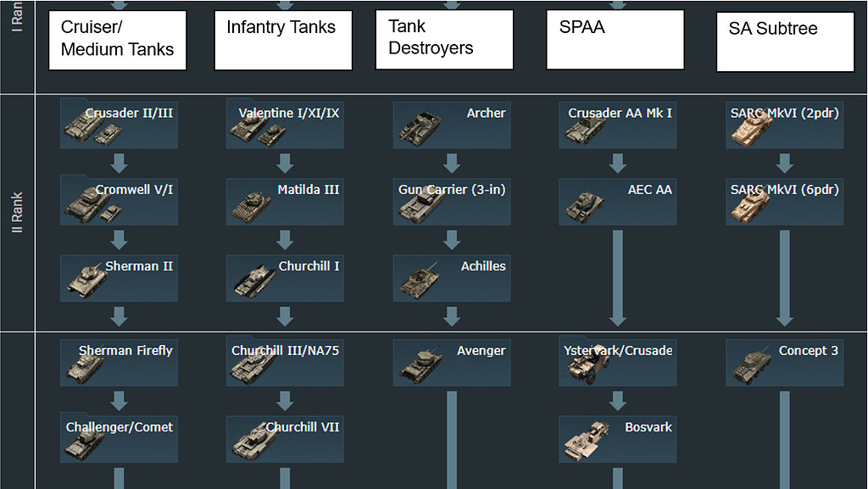The height and width of the screenshot is (489, 868).
Task: Select the Gun Carrier (3-in) card
Action: 451,201
